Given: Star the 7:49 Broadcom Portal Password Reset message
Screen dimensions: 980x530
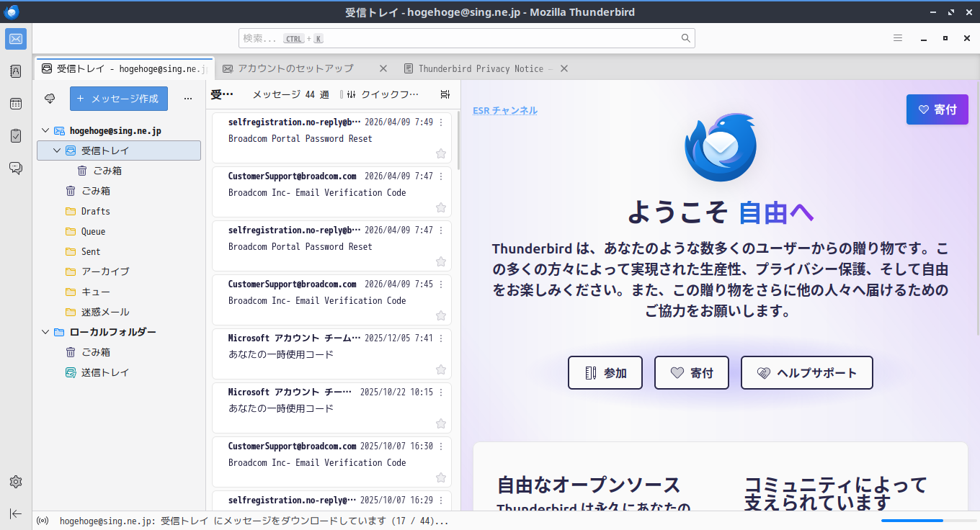Looking at the screenshot, I should point(441,153).
